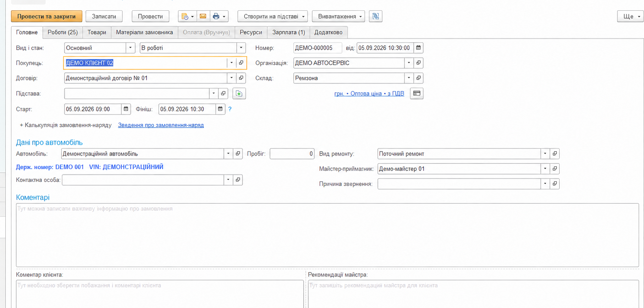This screenshot has width=644, height=308.
Task: Click the Провести button
Action: click(x=150, y=16)
